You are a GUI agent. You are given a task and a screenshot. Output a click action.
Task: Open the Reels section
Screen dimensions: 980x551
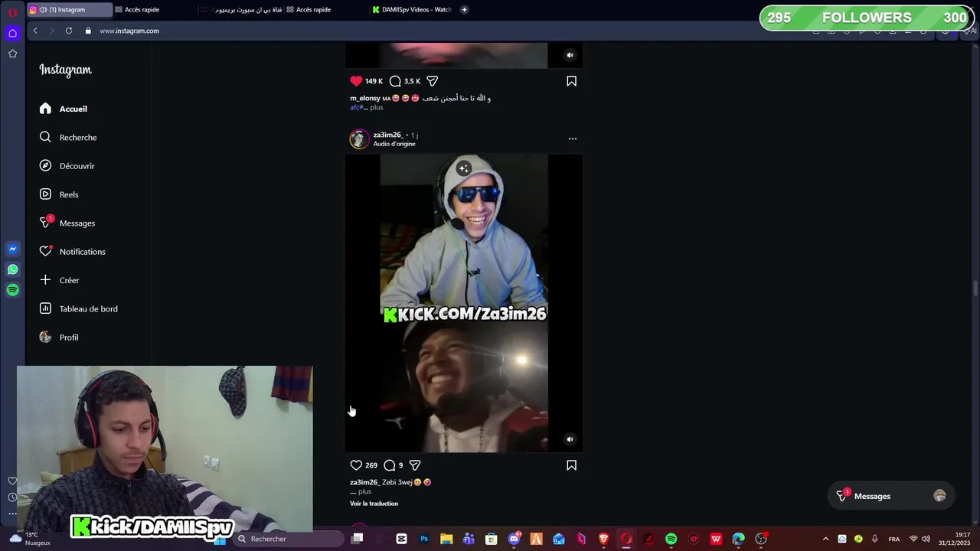point(59,194)
